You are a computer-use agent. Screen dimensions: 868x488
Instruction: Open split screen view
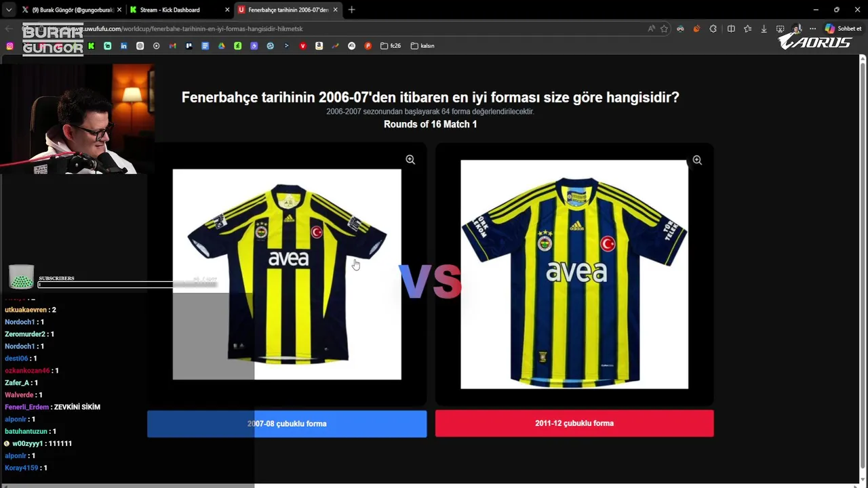(x=731, y=28)
